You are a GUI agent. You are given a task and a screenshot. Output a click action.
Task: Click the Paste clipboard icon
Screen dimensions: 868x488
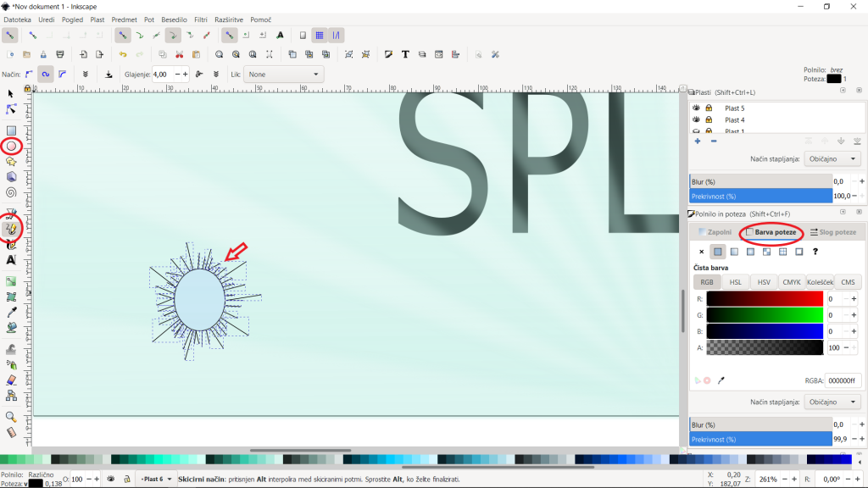[196, 54]
